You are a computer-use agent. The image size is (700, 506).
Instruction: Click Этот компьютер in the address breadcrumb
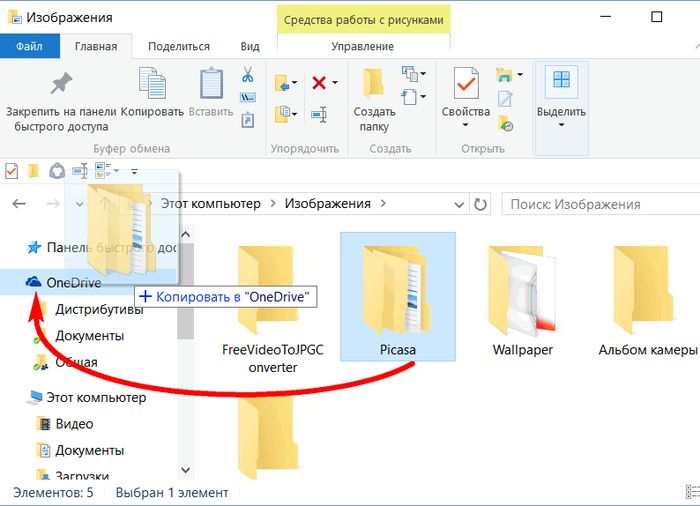coord(211,204)
